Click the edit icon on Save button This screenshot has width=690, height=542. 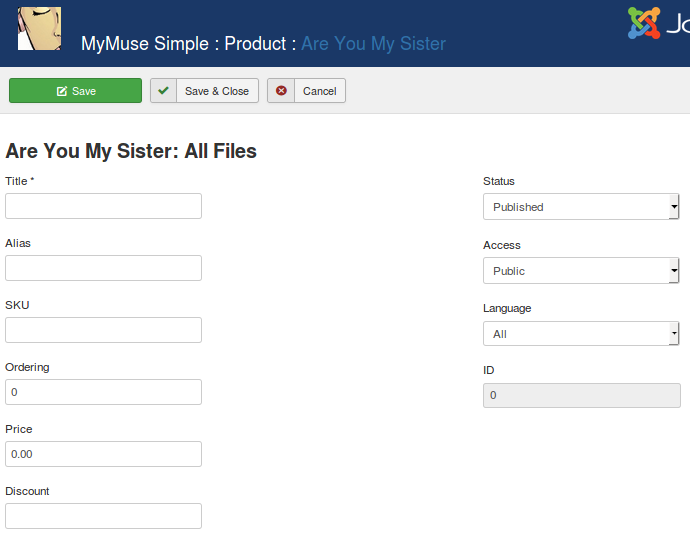(x=62, y=91)
